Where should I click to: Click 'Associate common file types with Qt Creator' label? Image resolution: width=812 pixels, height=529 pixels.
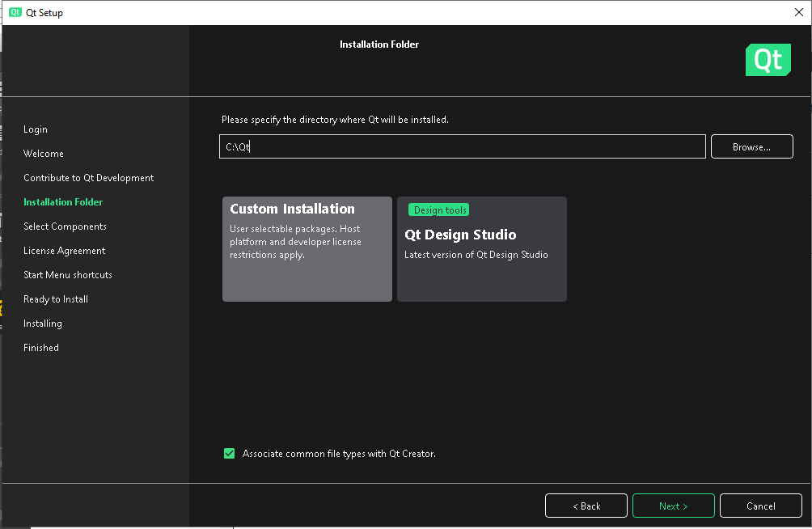pyautogui.click(x=339, y=454)
